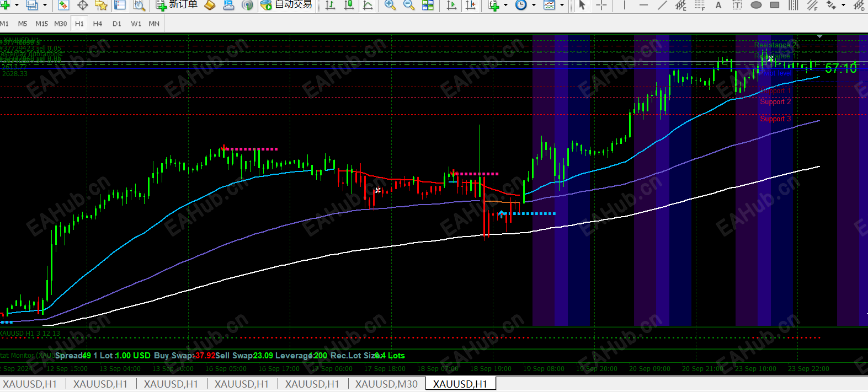This screenshot has width=868, height=392.
Task: Switch to the H4 timeframe
Action: [98, 24]
